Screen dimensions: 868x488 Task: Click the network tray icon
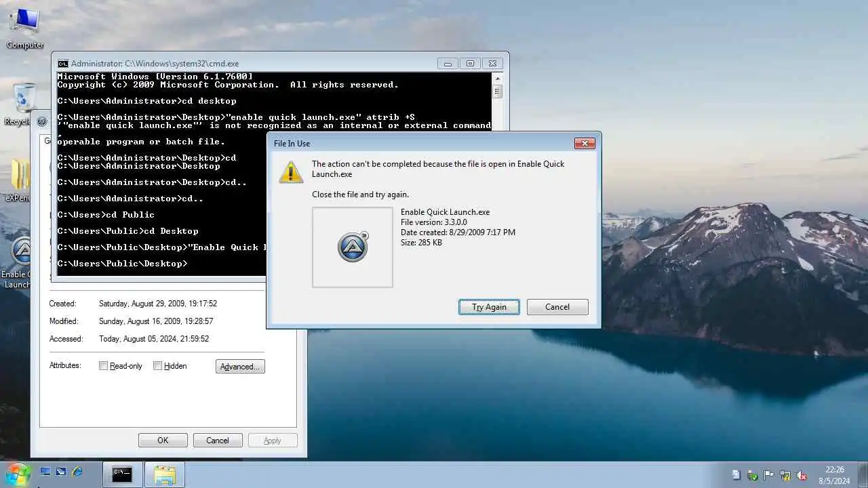[785, 475]
